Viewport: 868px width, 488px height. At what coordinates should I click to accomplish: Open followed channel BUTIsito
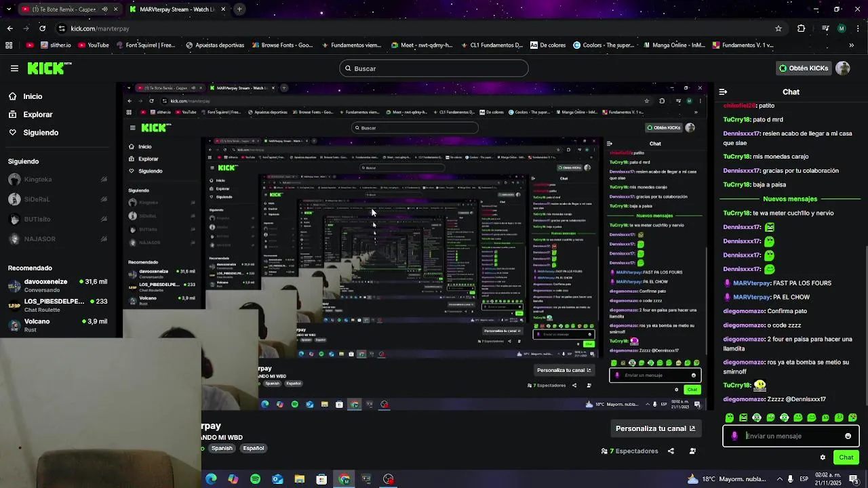tap(58, 219)
